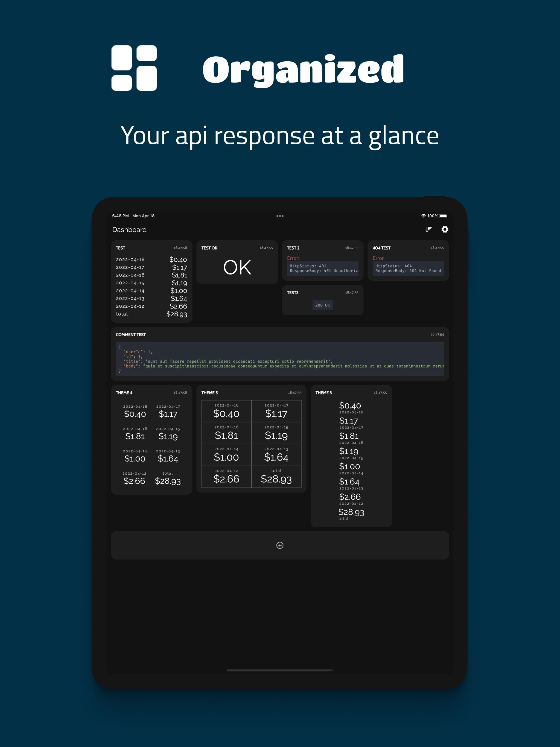
Task: Select the 2022-04-18 row in TEST widget
Action: [151, 259]
